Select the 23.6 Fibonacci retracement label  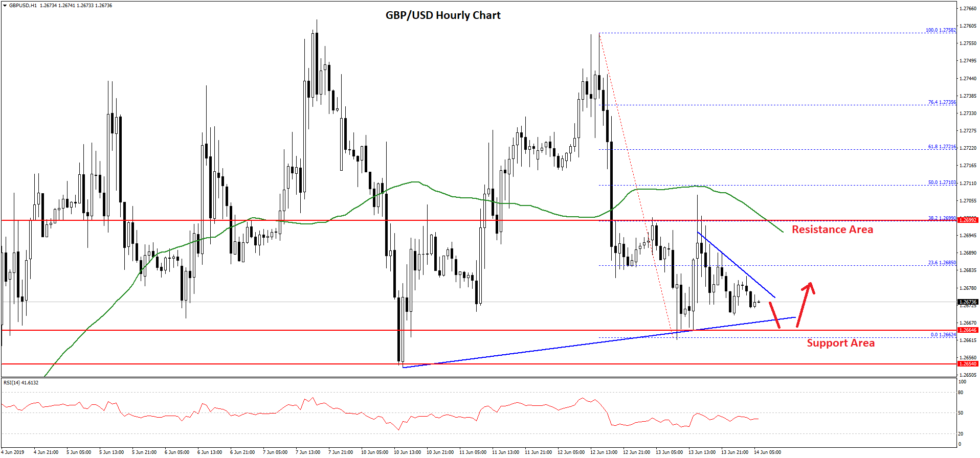pyautogui.click(x=942, y=263)
